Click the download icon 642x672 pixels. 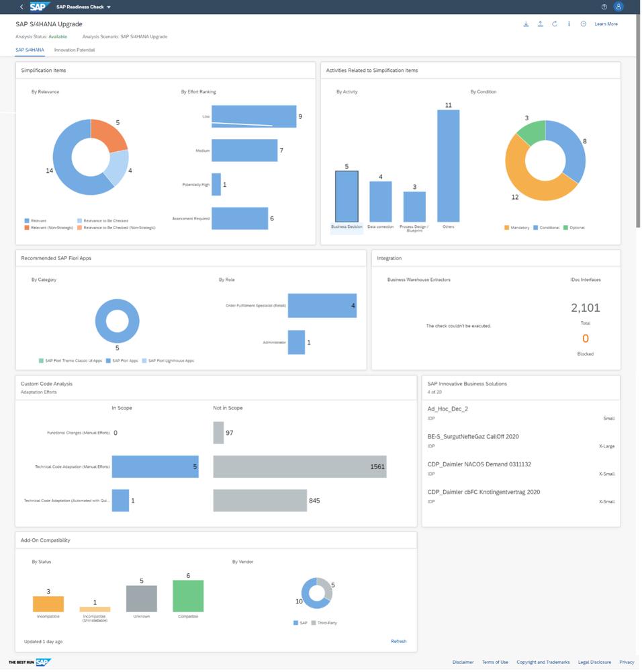[526, 24]
